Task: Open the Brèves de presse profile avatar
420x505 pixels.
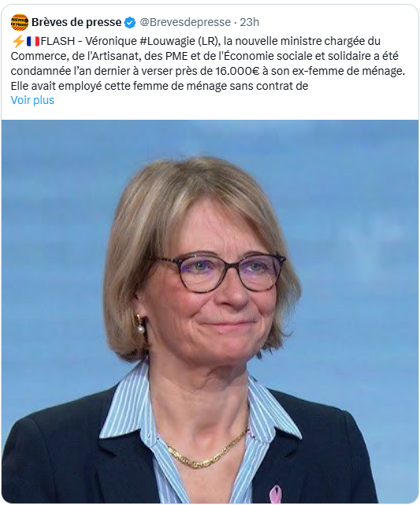Action: (20, 22)
